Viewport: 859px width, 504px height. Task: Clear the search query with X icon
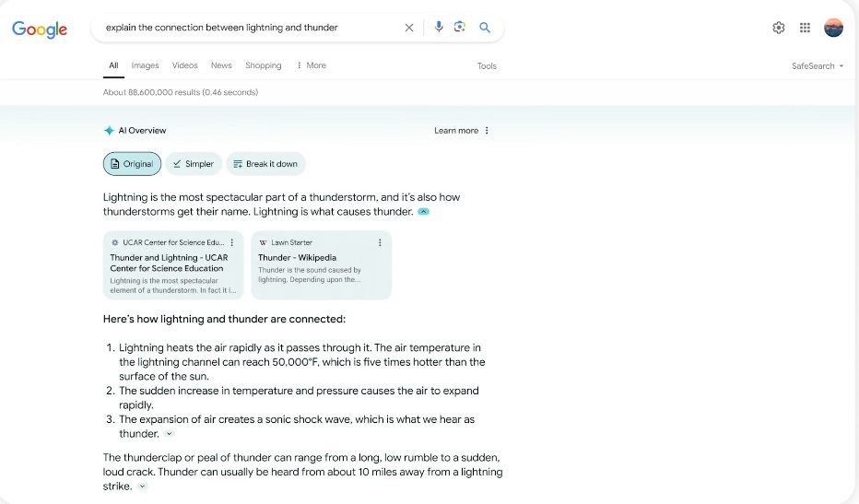click(408, 28)
